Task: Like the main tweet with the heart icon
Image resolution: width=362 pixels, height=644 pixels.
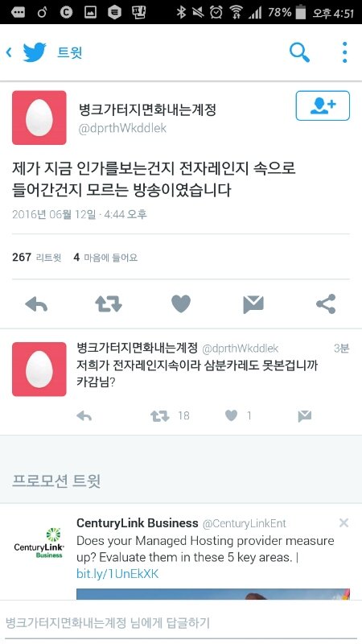Action: tap(181, 304)
